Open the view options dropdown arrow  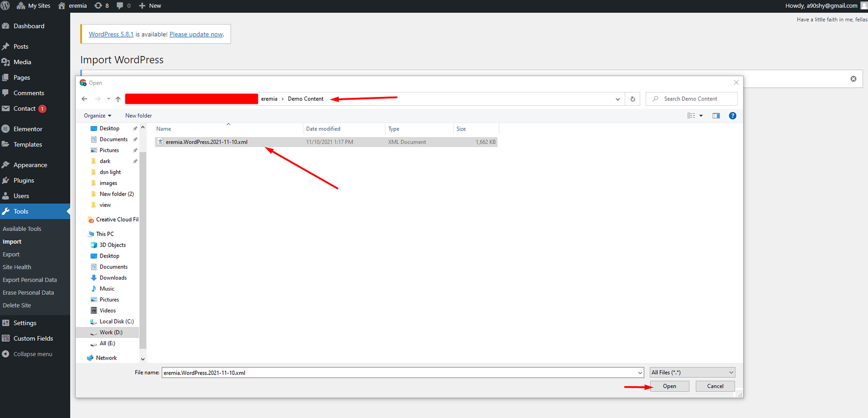pyautogui.click(x=701, y=116)
